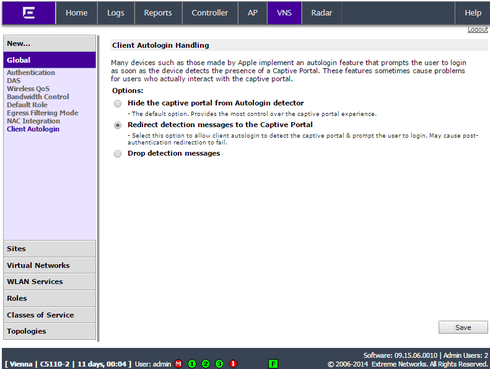Open the NAC Integration setting
The height and width of the screenshot is (369, 490).
[33, 121]
